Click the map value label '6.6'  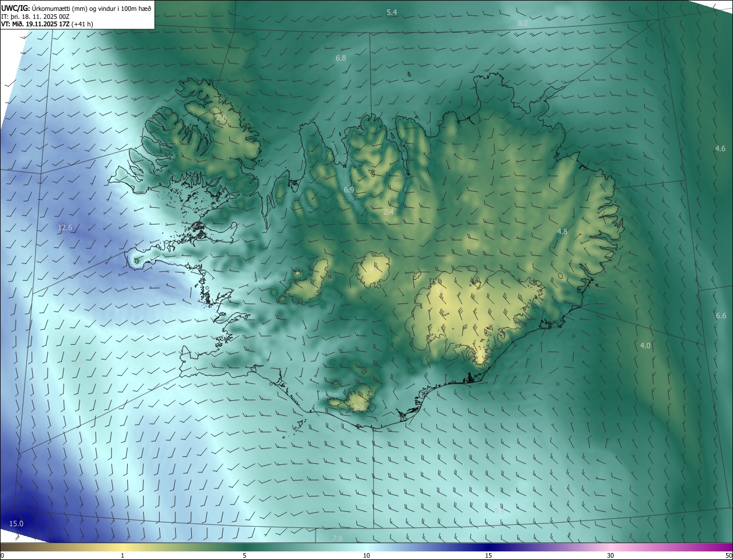click(721, 316)
